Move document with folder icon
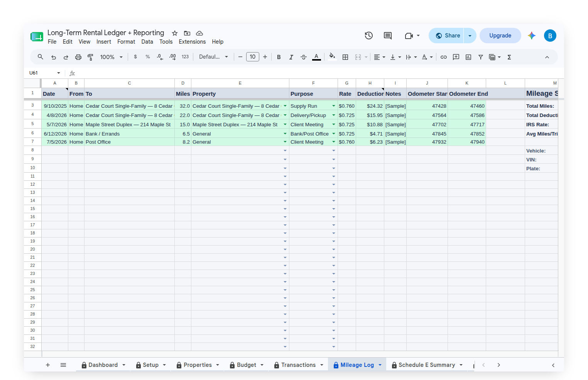The width and height of the screenshot is (588, 380). tap(187, 33)
